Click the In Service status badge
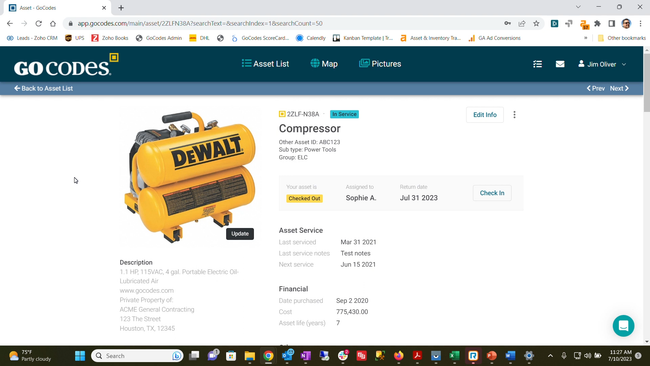The height and width of the screenshot is (366, 650). (344, 114)
